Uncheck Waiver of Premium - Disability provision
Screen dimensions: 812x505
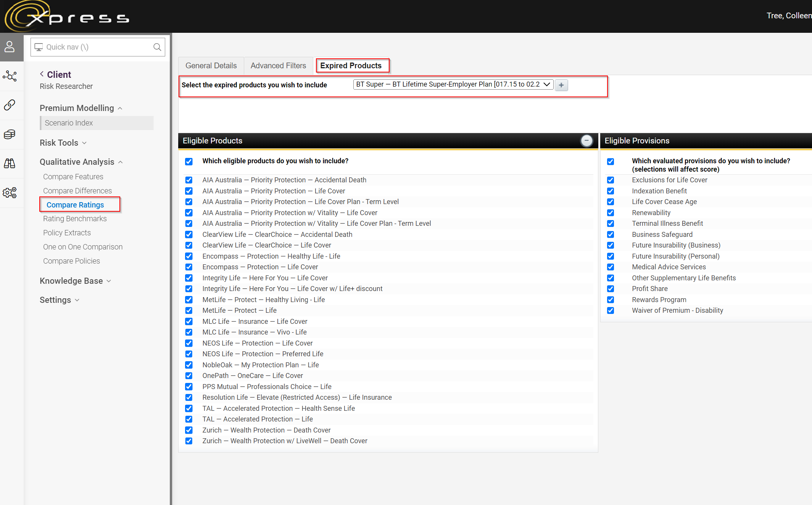pyautogui.click(x=611, y=310)
